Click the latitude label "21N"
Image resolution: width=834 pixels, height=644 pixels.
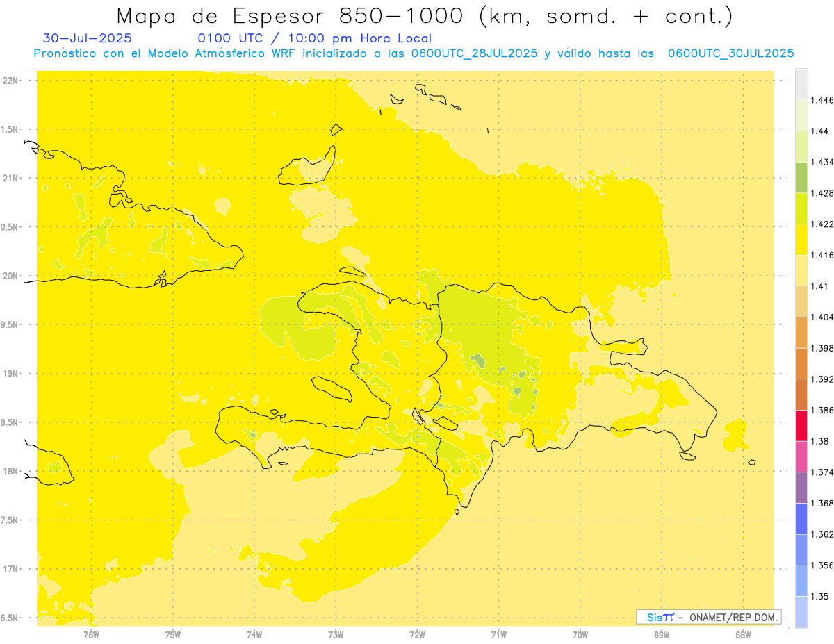10,178
